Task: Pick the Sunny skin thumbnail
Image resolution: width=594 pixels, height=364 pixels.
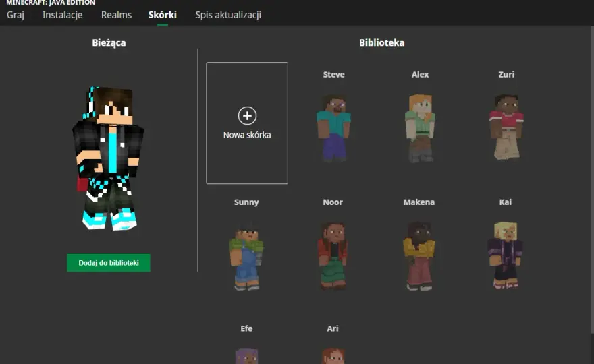Action: tap(246, 257)
